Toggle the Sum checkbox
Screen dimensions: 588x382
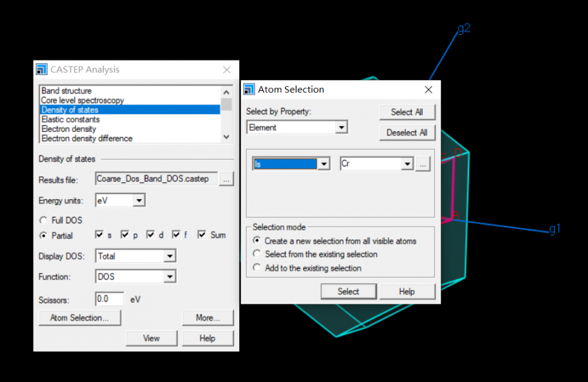pos(202,235)
